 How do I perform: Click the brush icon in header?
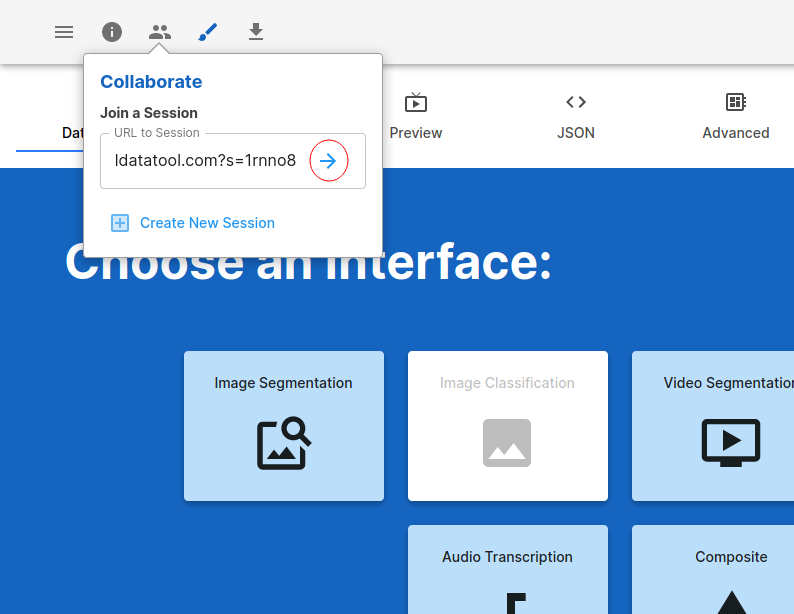208,32
